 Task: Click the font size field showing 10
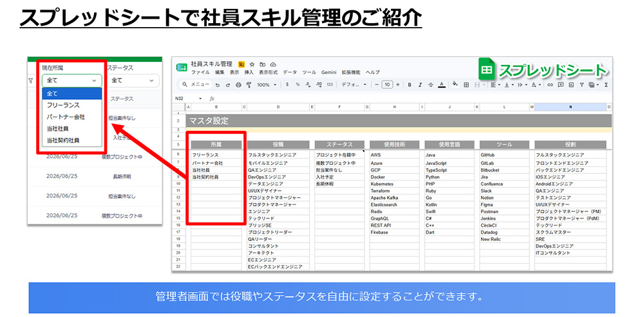[x=387, y=84]
